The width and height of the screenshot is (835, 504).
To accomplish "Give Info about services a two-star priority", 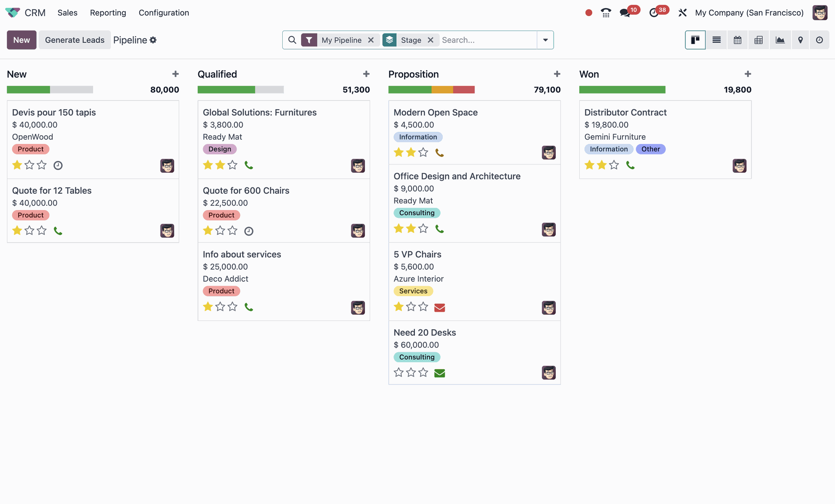I will click(220, 307).
